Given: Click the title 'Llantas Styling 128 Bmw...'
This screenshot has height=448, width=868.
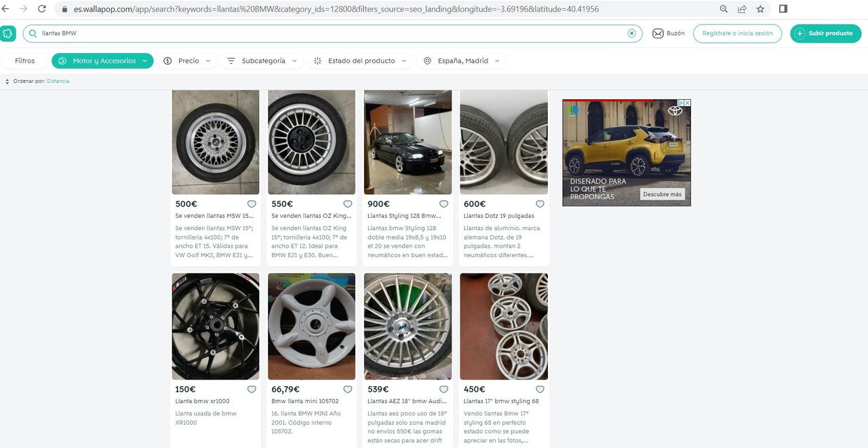Looking at the screenshot, I should tap(404, 216).
